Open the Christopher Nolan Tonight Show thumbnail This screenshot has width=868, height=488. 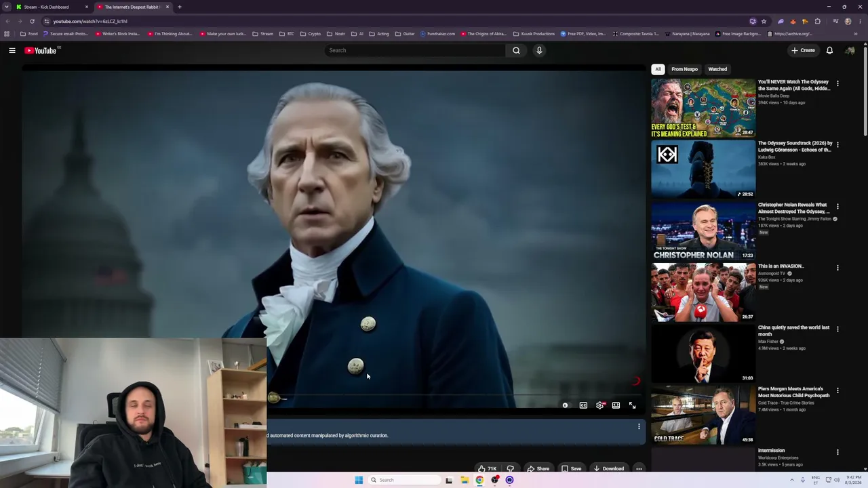tap(703, 231)
